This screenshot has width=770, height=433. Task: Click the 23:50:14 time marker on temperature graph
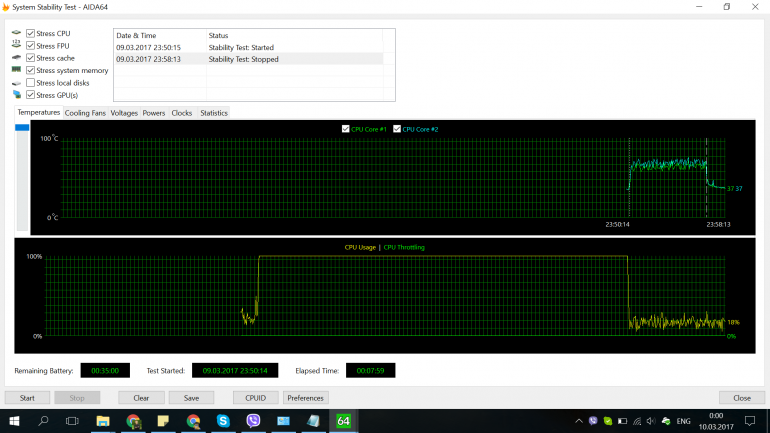tap(617, 224)
